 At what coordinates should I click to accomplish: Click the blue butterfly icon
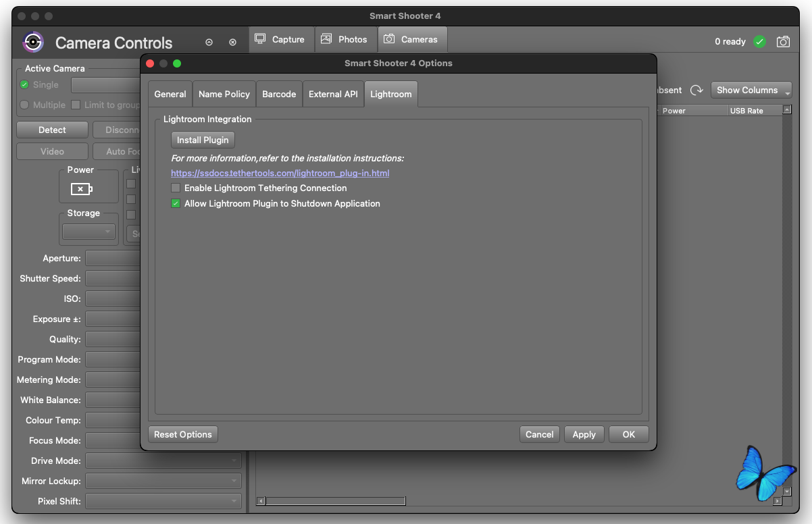(x=764, y=473)
